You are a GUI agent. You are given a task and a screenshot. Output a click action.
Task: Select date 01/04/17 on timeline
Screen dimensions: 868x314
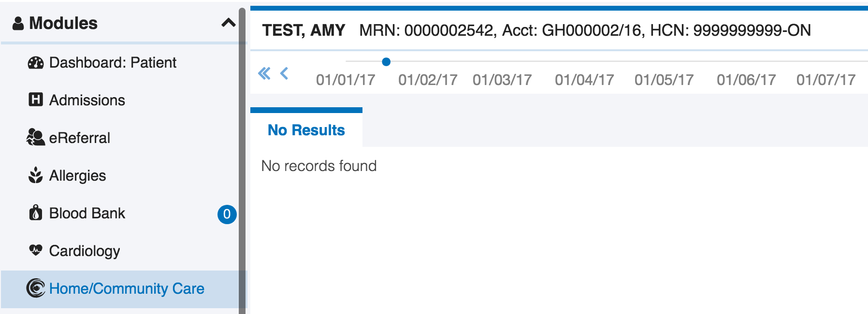pos(584,80)
